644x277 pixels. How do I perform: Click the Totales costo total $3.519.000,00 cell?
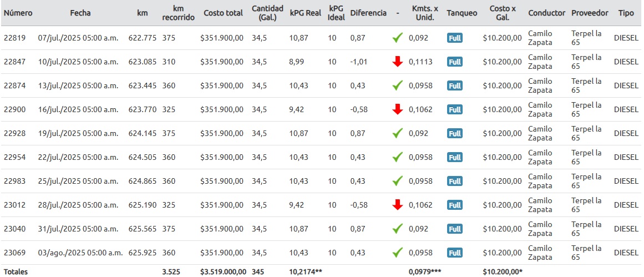pyautogui.click(x=223, y=272)
